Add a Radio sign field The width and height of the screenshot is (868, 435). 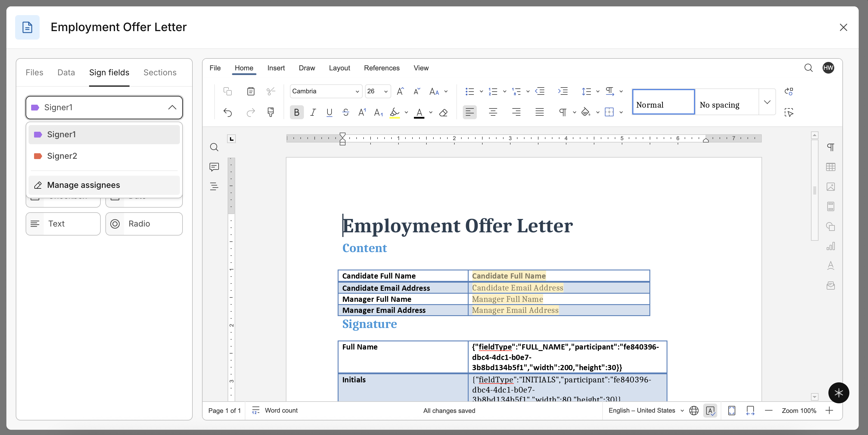(144, 224)
